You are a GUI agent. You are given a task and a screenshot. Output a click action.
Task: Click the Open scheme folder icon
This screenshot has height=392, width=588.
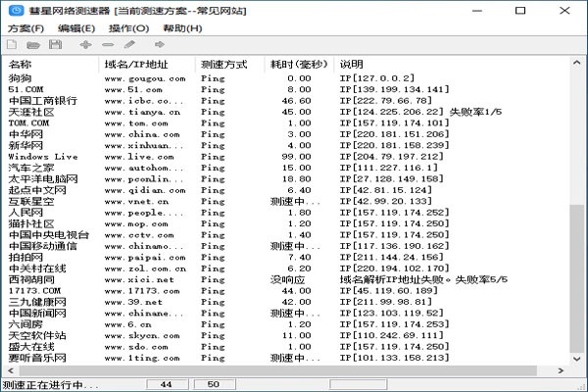pyautogui.click(x=33, y=45)
